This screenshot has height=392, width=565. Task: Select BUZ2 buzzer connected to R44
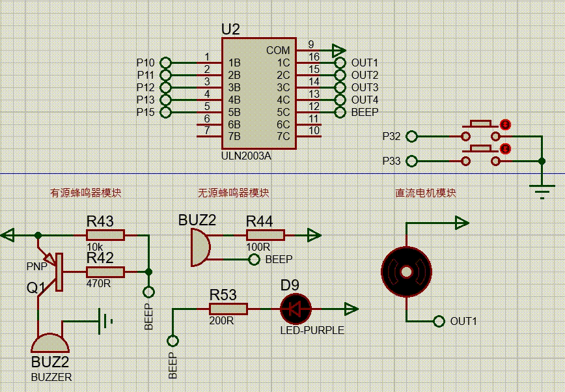click(x=200, y=247)
